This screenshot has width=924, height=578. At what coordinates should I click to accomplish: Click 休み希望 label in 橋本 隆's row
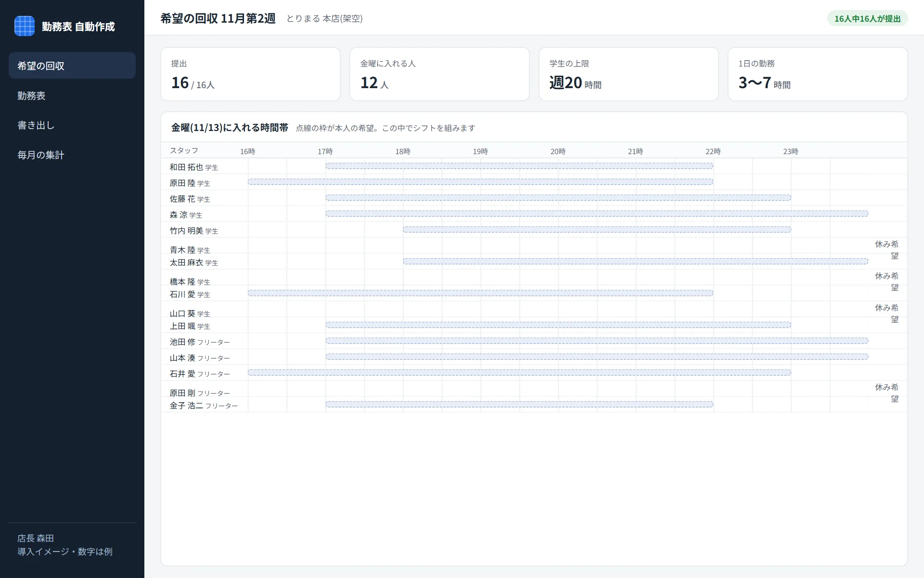coord(887,282)
